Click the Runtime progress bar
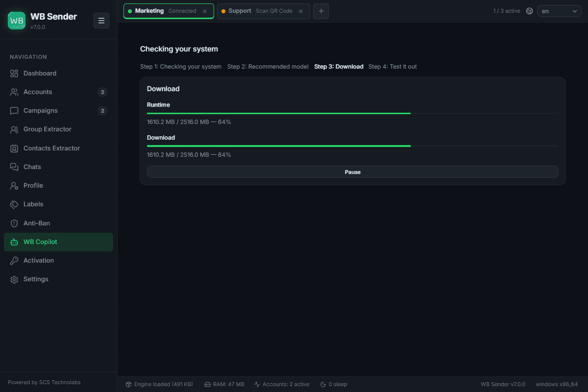Image resolution: width=588 pixels, height=392 pixels. click(353, 113)
